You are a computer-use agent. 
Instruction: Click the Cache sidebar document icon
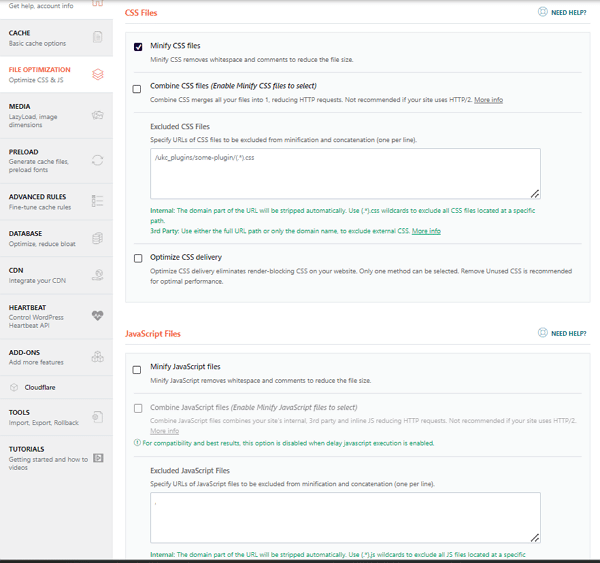point(97,38)
